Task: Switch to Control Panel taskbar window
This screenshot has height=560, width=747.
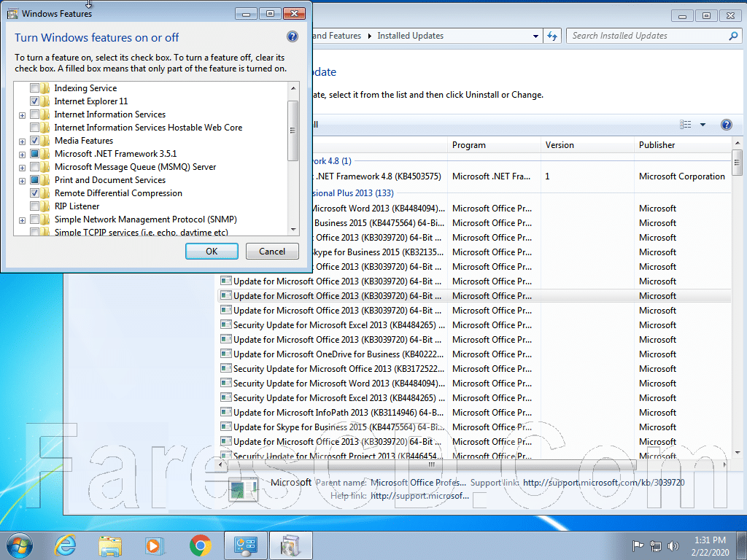Action: click(x=246, y=545)
